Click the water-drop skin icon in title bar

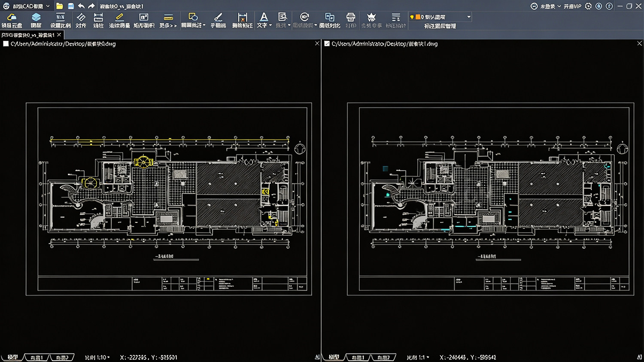tap(598, 6)
